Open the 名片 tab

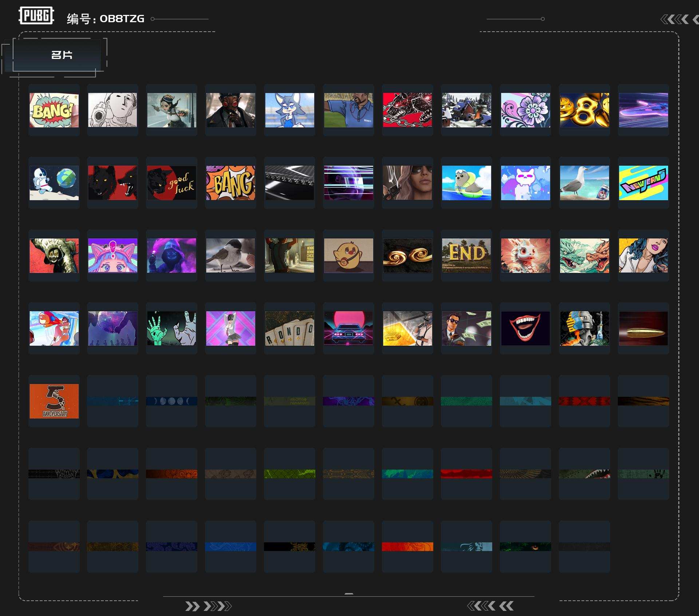tap(61, 55)
